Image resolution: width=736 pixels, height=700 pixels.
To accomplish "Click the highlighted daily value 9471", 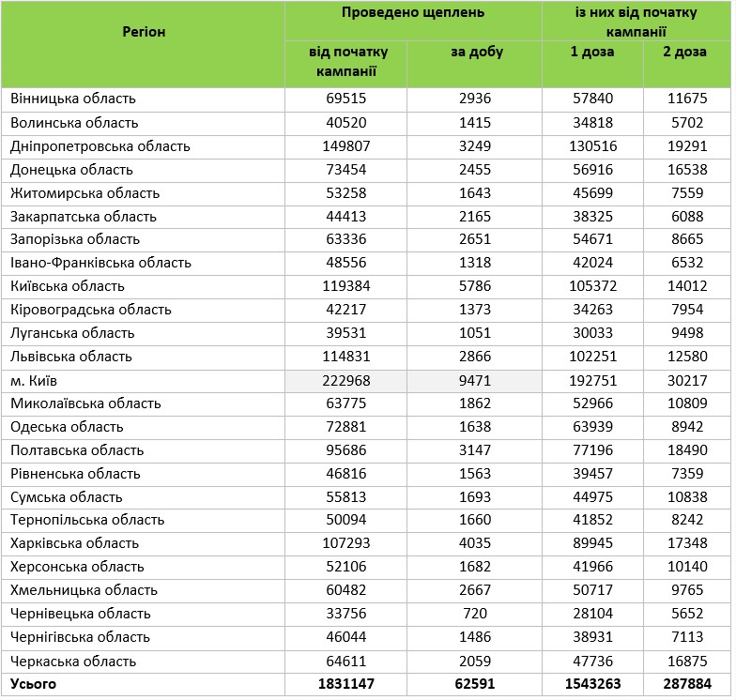I will 475,380.
